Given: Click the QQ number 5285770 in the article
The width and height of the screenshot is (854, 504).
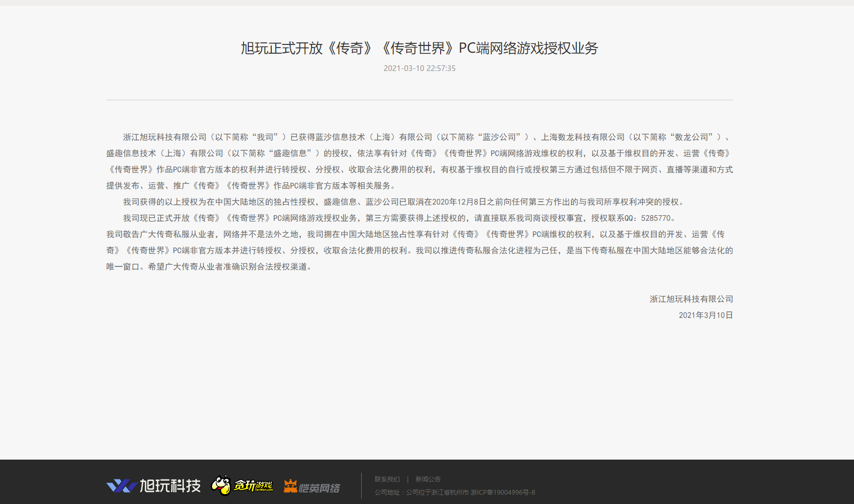Looking at the screenshot, I should [656, 218].
